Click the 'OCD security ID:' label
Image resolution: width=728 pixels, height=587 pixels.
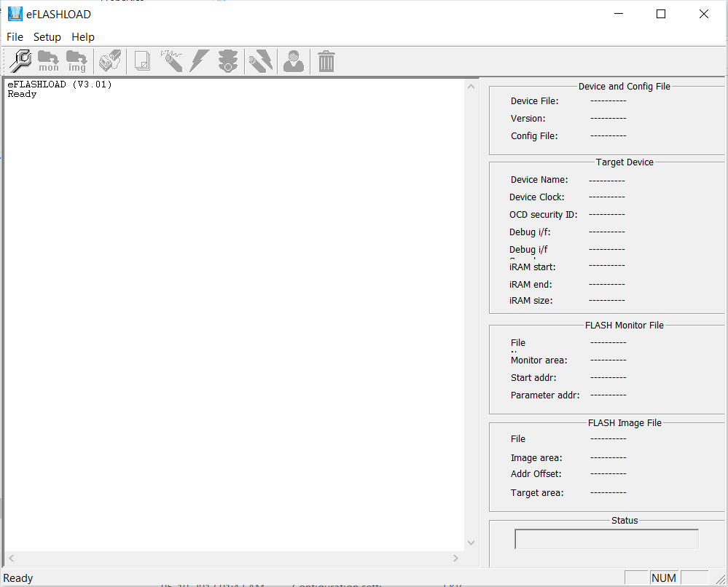pos(543,215)
